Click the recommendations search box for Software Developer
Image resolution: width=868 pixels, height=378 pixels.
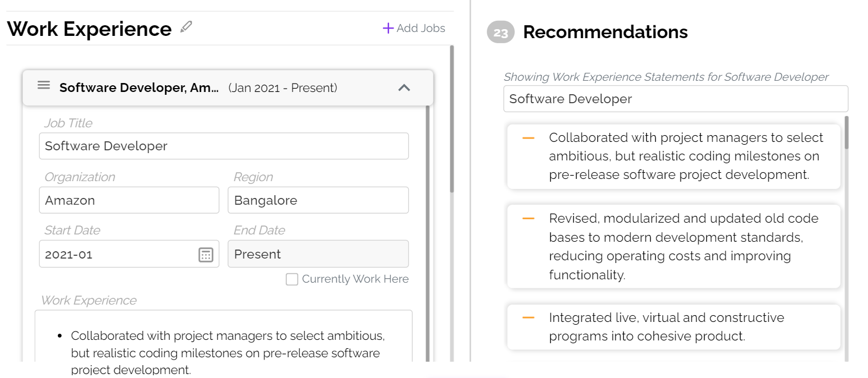(x=675, y=99)
